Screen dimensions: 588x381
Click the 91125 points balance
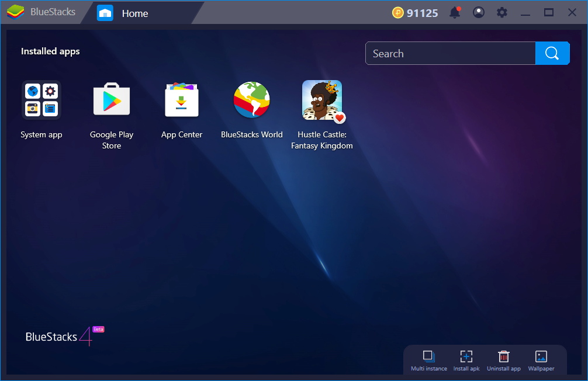pos(422,13)
